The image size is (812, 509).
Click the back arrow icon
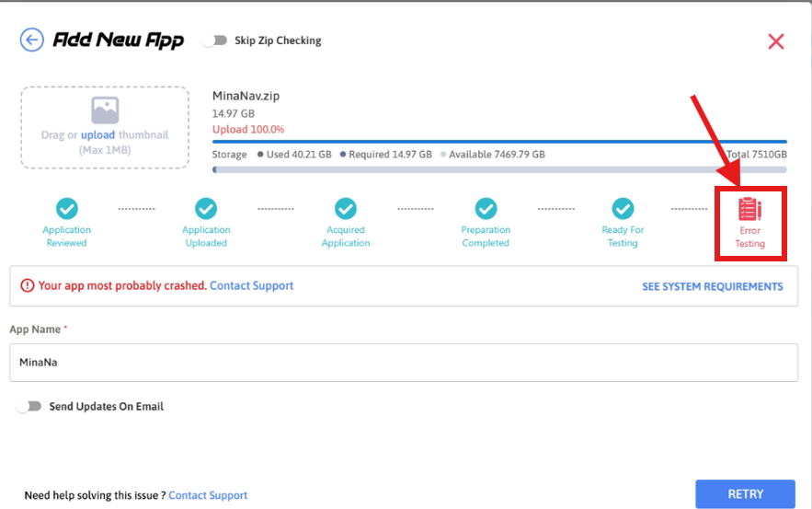[x=32, y=40]
